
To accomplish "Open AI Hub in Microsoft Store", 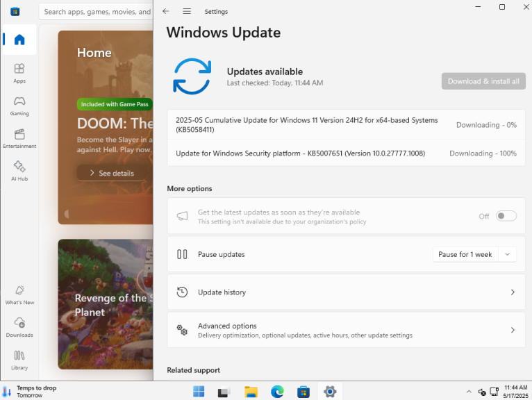I will [x=19, y=171].
